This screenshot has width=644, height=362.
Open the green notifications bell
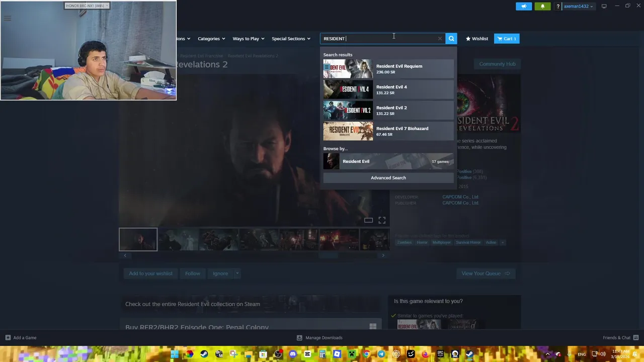(x=542, y=7)
